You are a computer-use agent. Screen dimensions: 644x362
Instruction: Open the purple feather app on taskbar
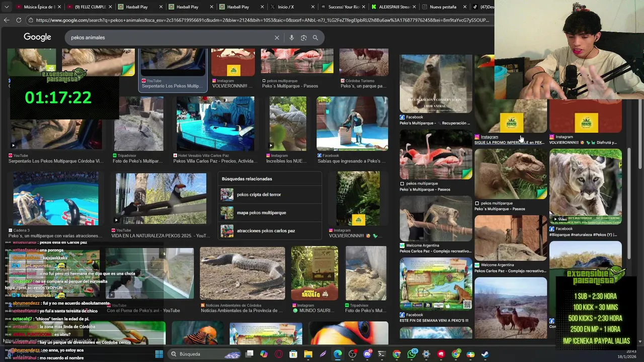click(323, 354)
